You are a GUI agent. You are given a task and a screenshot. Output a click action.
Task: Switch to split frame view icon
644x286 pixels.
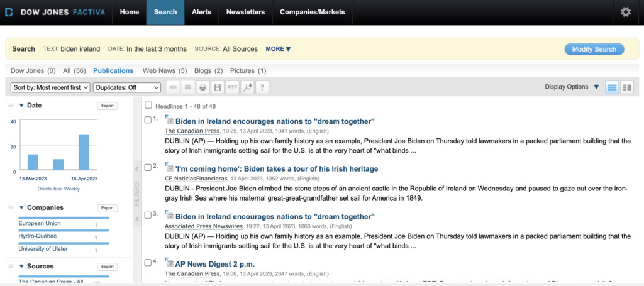626,87
